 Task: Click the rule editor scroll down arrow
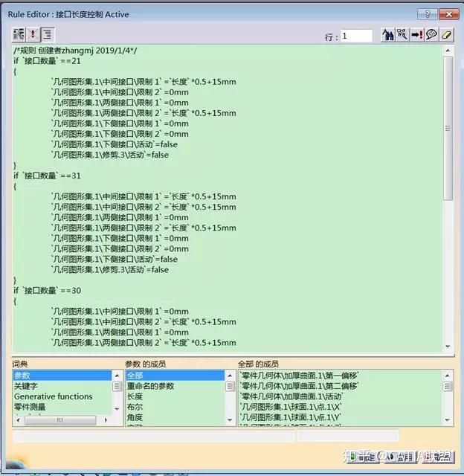coord(448,347)
